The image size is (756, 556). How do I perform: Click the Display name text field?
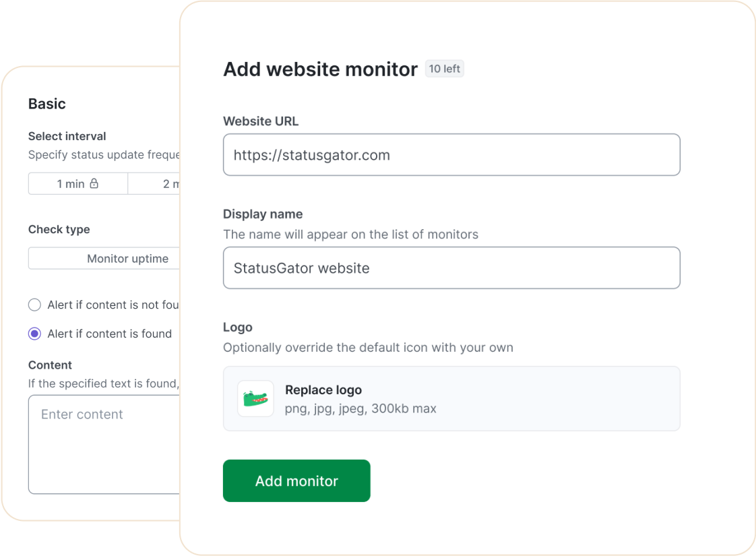(x=451, y=268)
